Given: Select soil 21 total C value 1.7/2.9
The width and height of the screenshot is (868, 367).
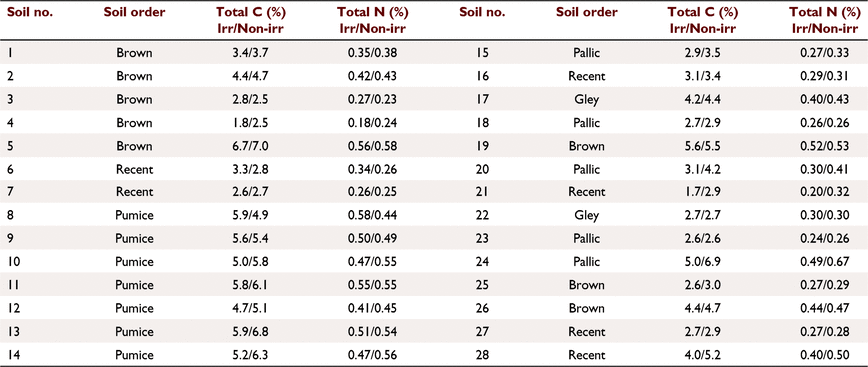Looking at the screenshot, I should 703,192.
